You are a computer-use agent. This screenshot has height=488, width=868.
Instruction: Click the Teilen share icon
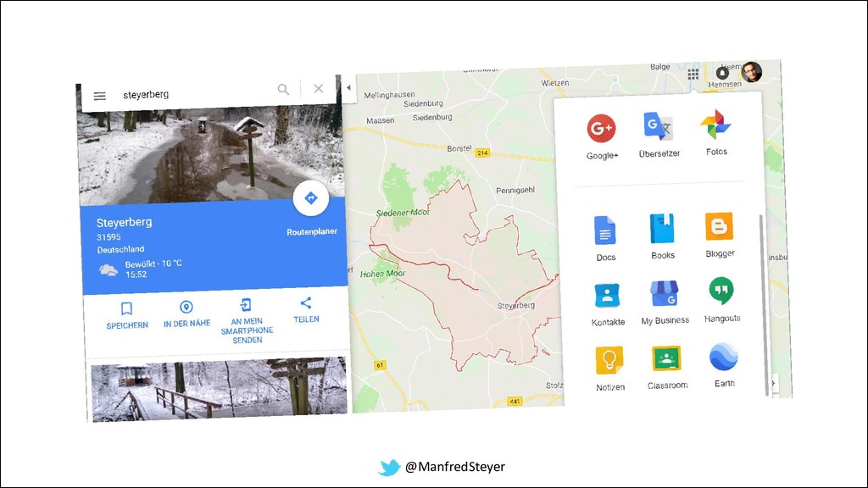pyautogui.click(x=305, y=302)
